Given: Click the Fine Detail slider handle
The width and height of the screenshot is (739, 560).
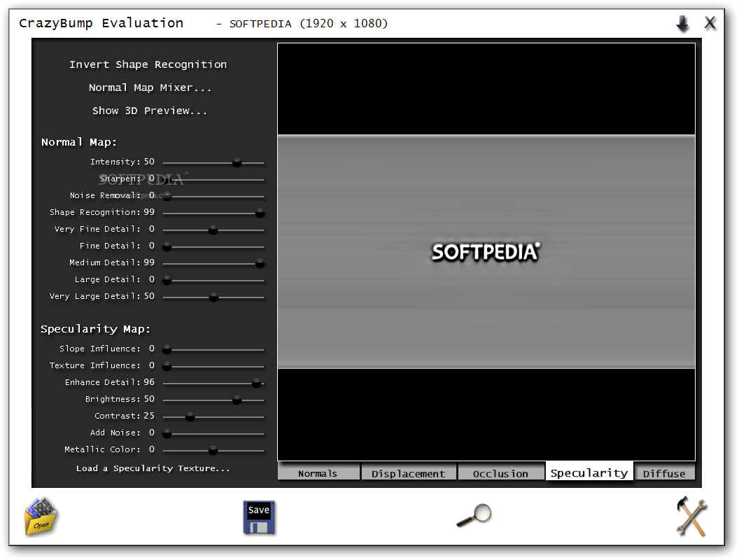Looking at the screenshot, I should (167, 247).
